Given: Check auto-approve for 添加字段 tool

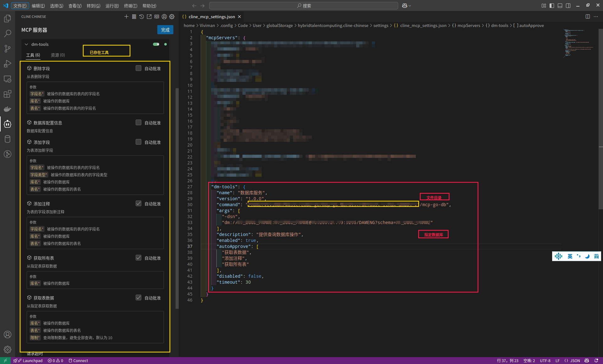Looking at the screenshot, I should coord(139,142).
